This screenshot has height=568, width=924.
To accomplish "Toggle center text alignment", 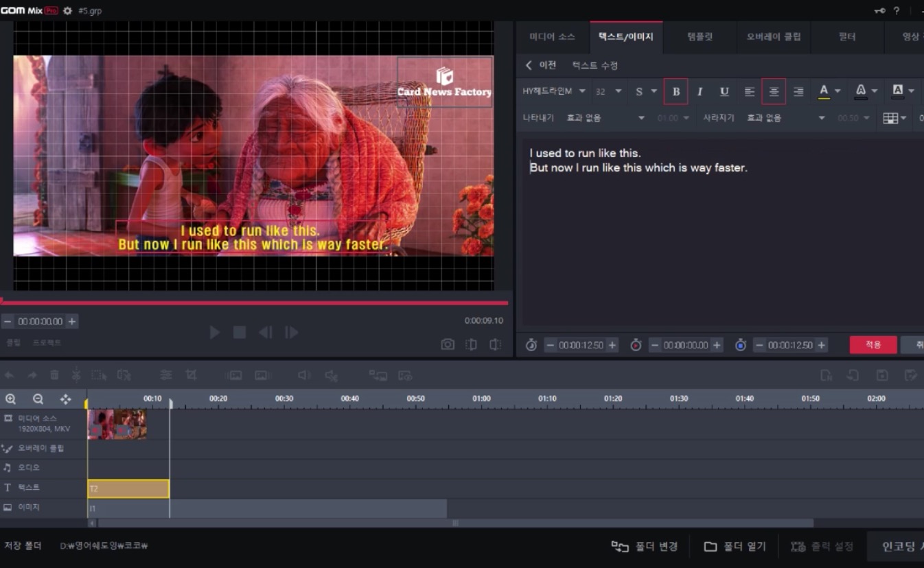I will pyautogui.click(x=774, y=91).
